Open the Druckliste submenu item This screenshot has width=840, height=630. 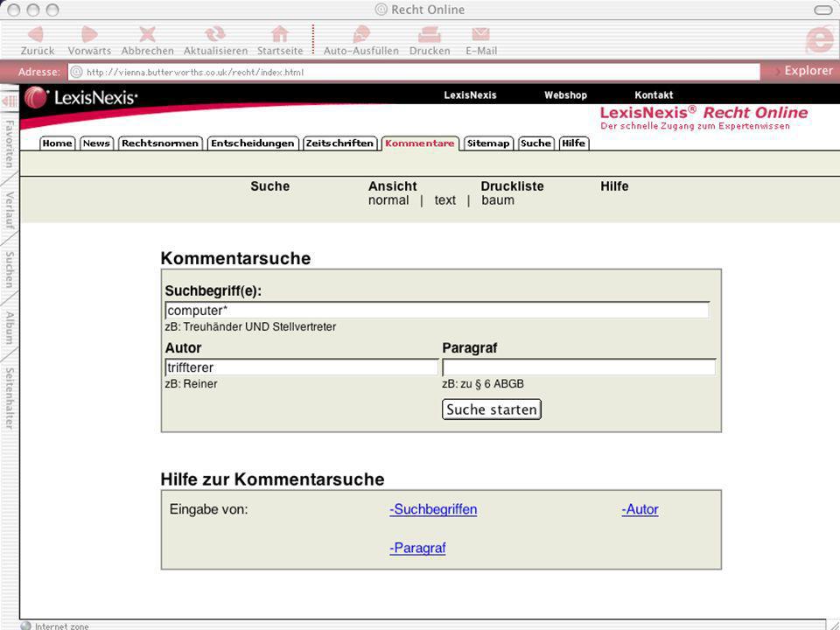512,185
